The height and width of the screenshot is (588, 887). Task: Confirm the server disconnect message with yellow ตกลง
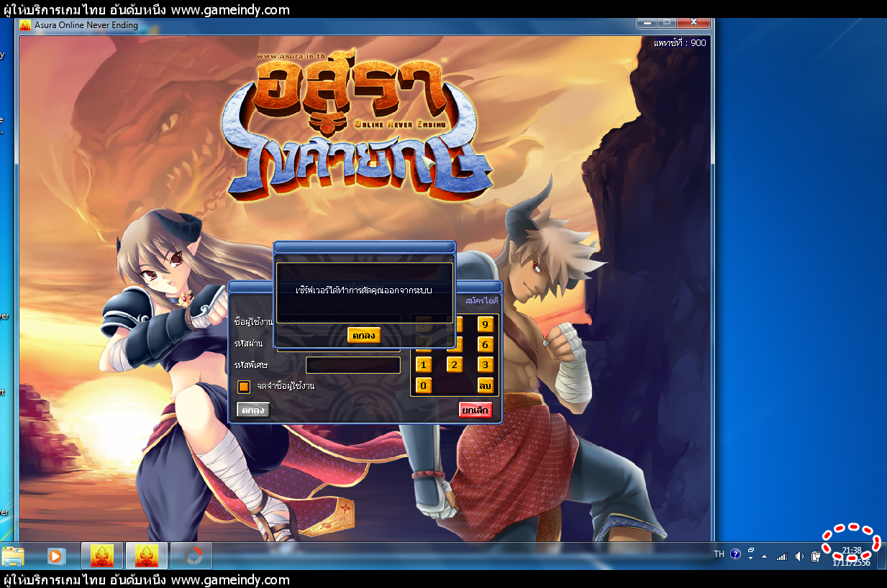pyautogui.click(x=364, y=335)
